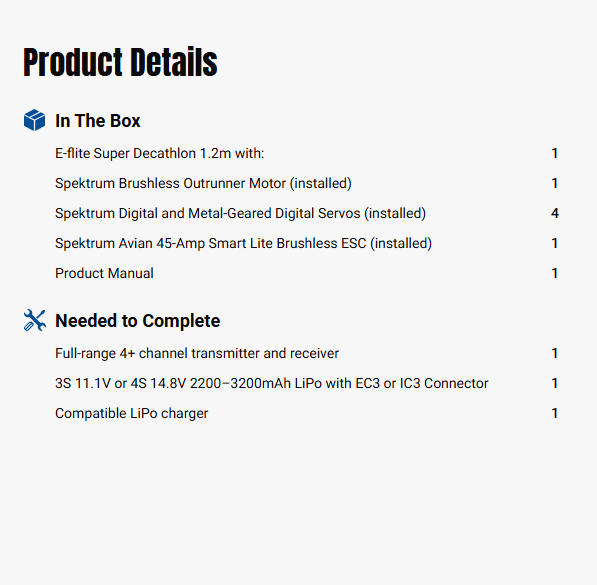Click quantity 1 beside Super Decathlon

pos(555,153)
